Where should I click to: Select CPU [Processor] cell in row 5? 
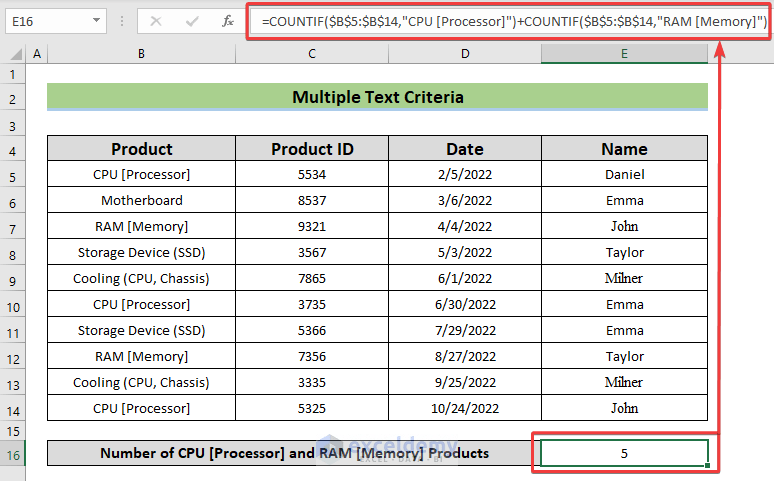(x=142, y=174)
